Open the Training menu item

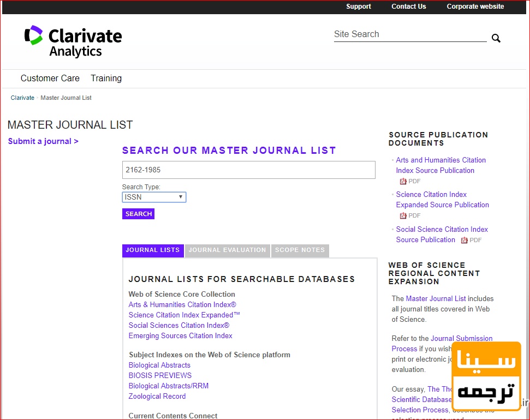pos(106,79)
